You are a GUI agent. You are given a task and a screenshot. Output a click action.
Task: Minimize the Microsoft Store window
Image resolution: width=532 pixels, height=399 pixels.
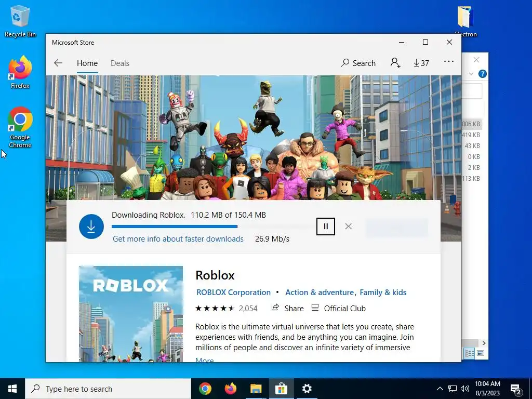tap(402, 43)
